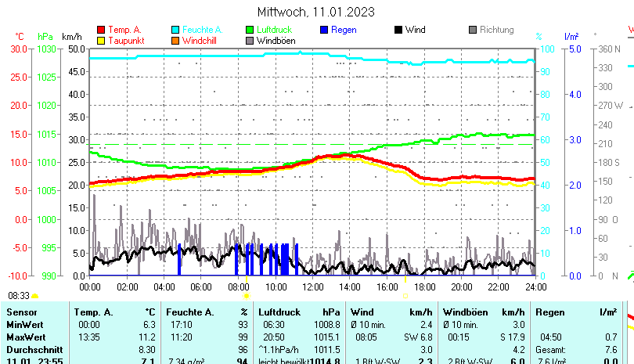Click the Sensor header in the table

tap(22, 312)
